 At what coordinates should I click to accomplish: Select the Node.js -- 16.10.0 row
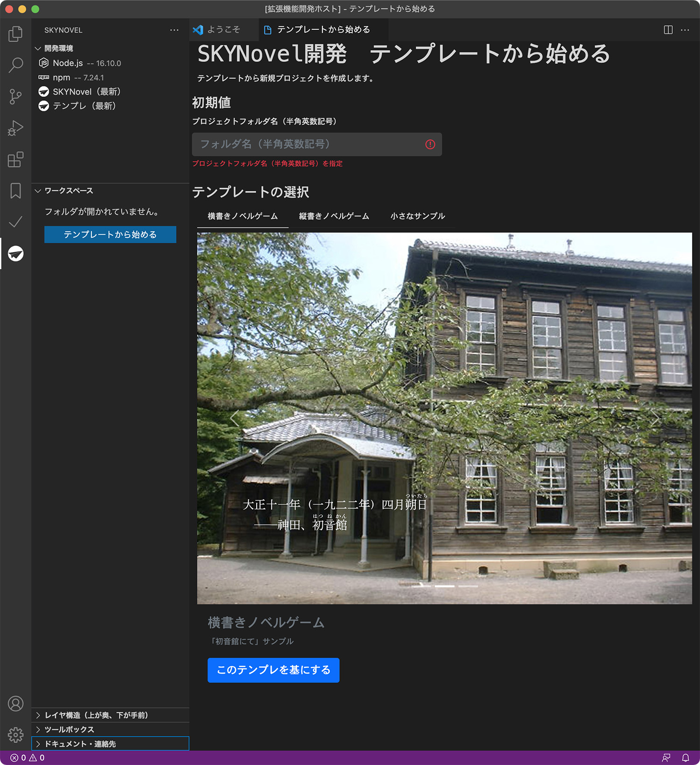(x=110, y=63)
